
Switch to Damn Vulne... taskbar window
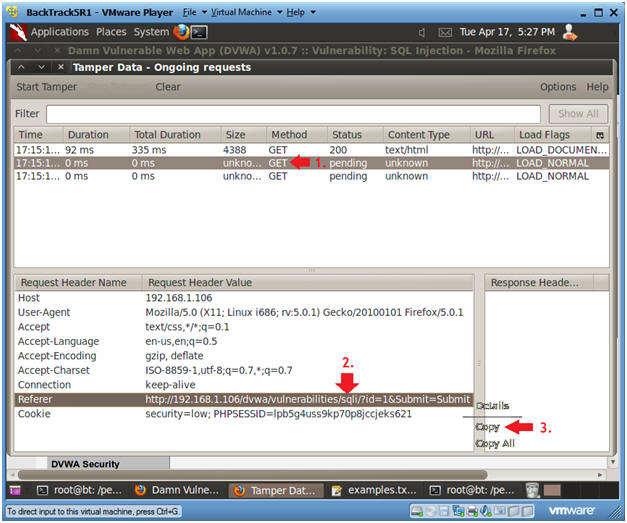point(178,490)
